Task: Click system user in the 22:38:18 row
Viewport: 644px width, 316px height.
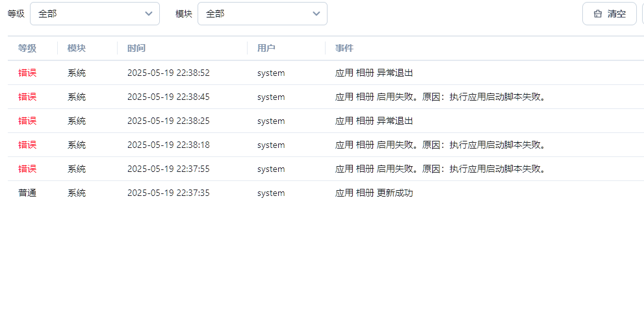Action: coord(271,145)
